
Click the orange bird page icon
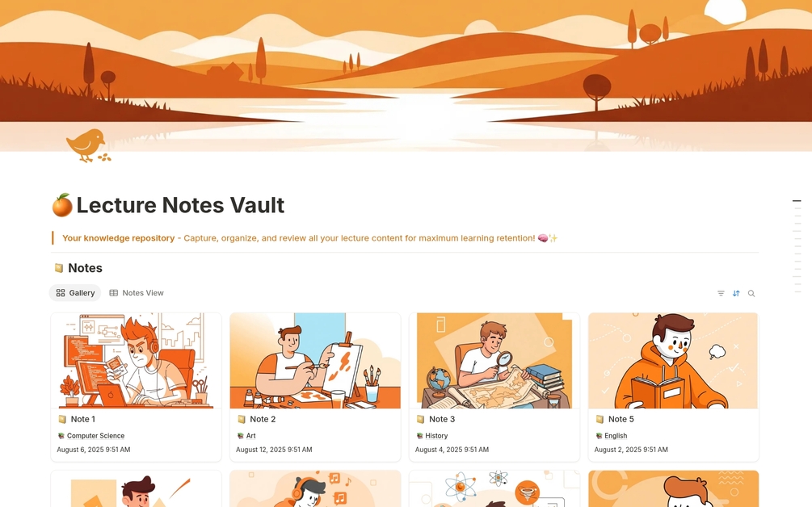click(x=88, y=145)
